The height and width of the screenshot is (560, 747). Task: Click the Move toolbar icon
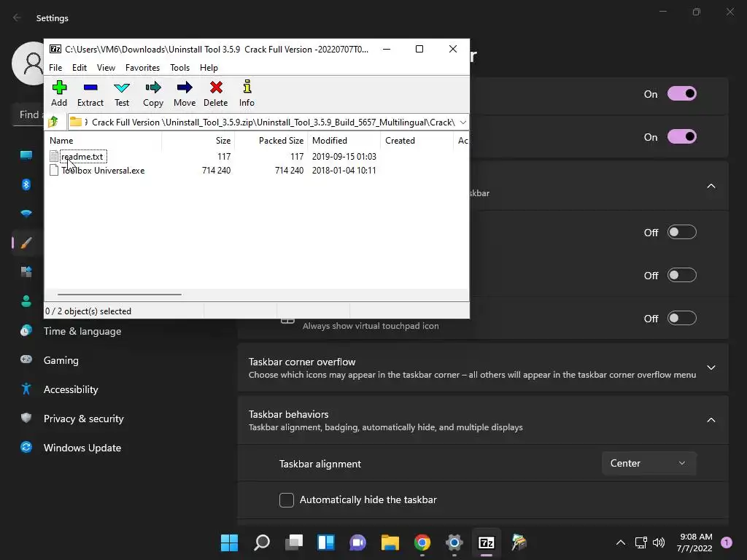[x=185, y=93]
